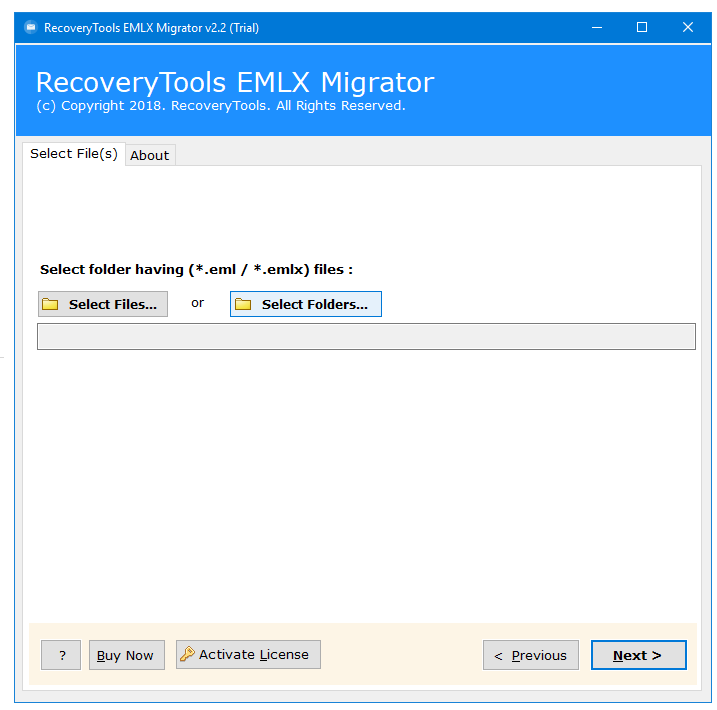This screenshot has width=717, height=710.
Task: Click the 'Select folder having (*.eml / *.emlx) files' label
Action: 196,270
